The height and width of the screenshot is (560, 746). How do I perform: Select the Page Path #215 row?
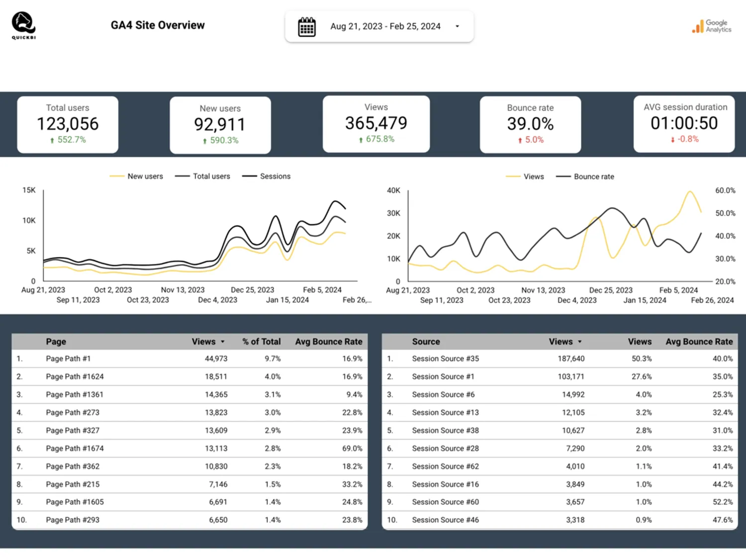(189, 484)
